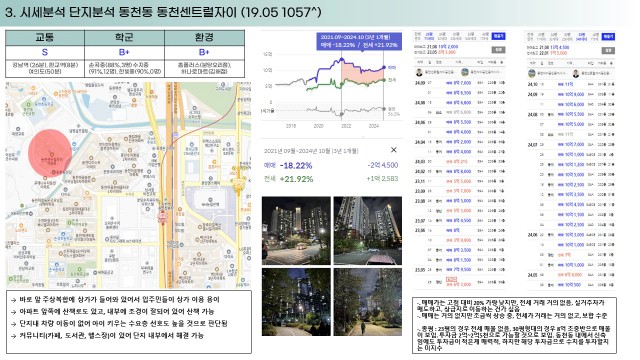
Task: Open the first agent avatar in the right listing panel
Action: pyautogui.click(x=531, y=73)
